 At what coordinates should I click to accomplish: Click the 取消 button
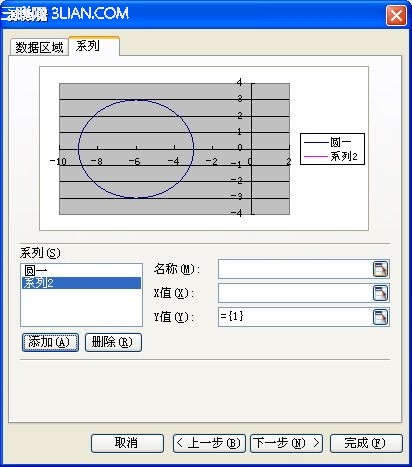[x=127, y=443]
